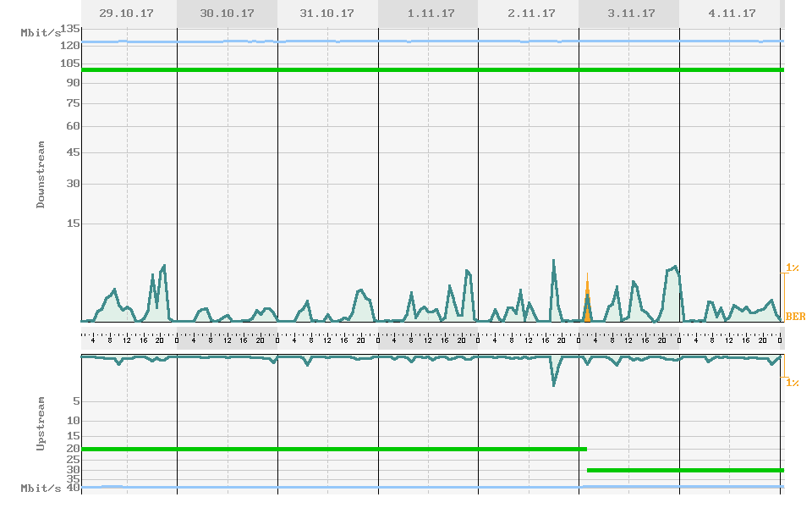Click the deepest upstream dip on 2.11.17
Screen dimensions: 812x508
(x=554, y=385)
